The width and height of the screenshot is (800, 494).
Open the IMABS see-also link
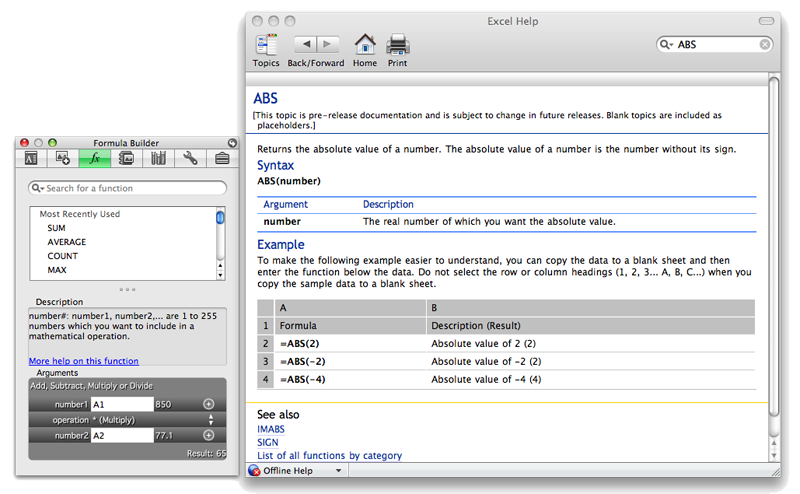[271, 429]
